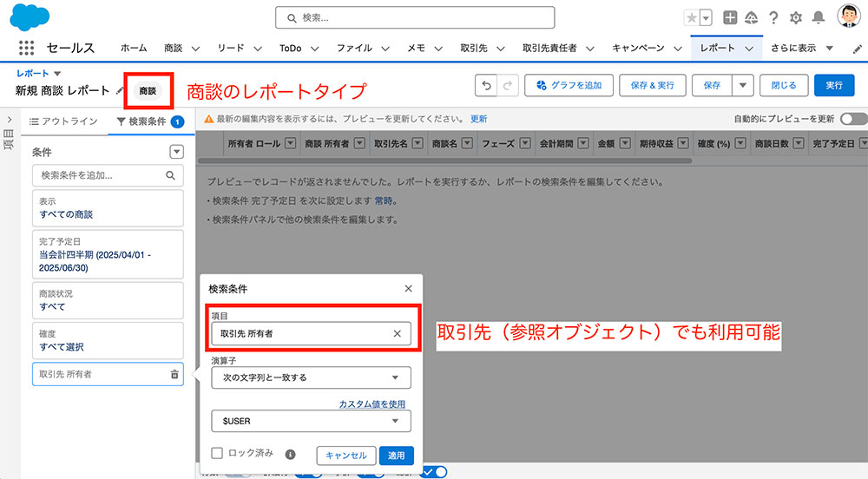The width and height of the screenshot is (868, 479).
Task: Open the Salesforce help question mark icon
Action: pyautogui.click(x=773, y=17)
